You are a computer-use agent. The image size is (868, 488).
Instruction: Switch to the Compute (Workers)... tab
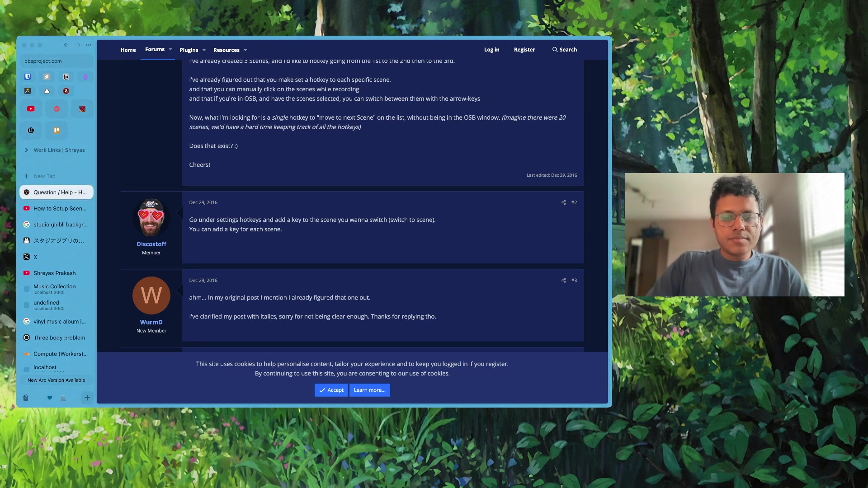[x=57, y=354]
